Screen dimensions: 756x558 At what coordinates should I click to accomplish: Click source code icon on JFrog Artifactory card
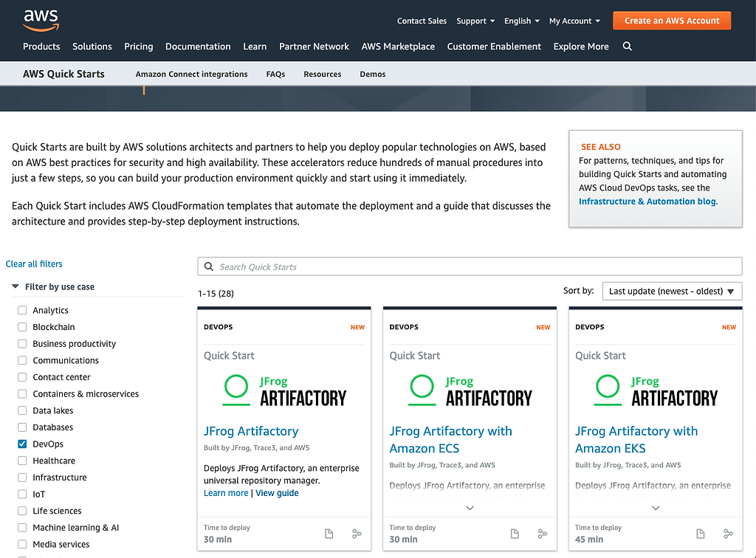point(357,534)
